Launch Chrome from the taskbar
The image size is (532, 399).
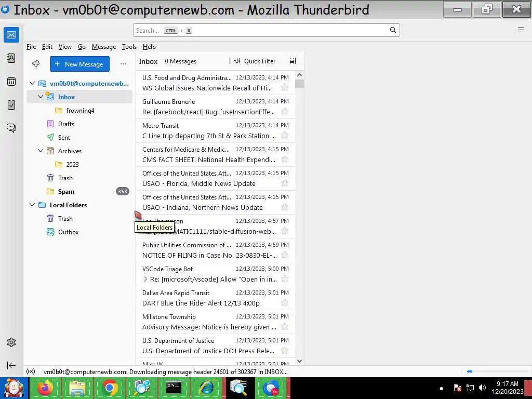110,388
